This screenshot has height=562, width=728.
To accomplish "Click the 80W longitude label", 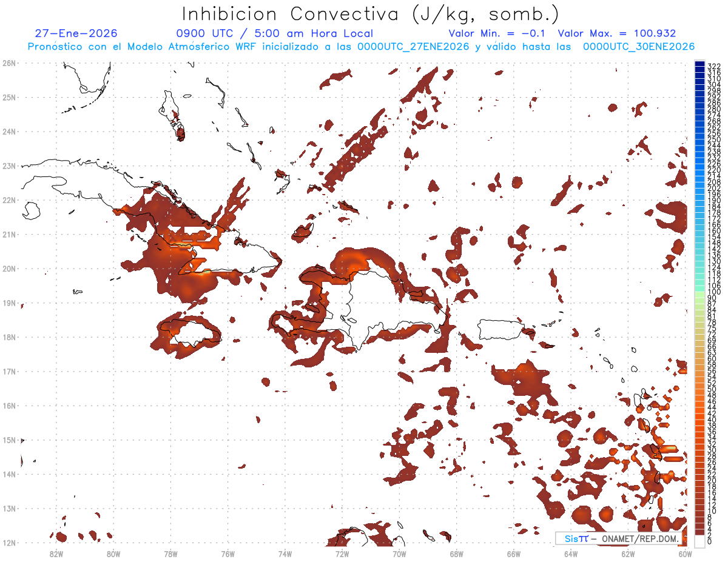I will (113, 554).
